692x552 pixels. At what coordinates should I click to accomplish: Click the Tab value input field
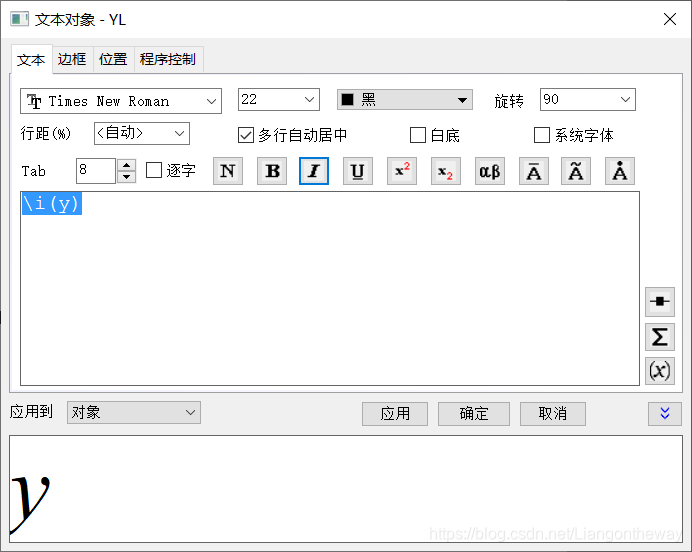point(96,171)
